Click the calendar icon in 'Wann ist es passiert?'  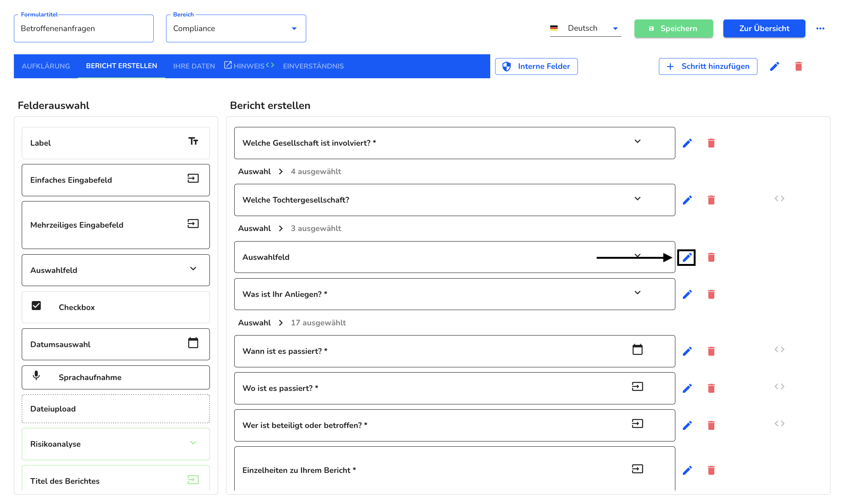click(637, 349)
